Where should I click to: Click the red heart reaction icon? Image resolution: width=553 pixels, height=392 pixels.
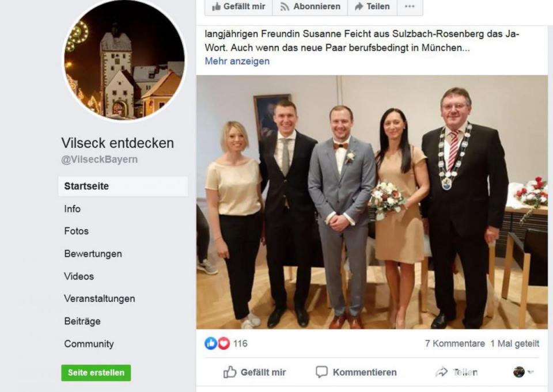[224, 343]
